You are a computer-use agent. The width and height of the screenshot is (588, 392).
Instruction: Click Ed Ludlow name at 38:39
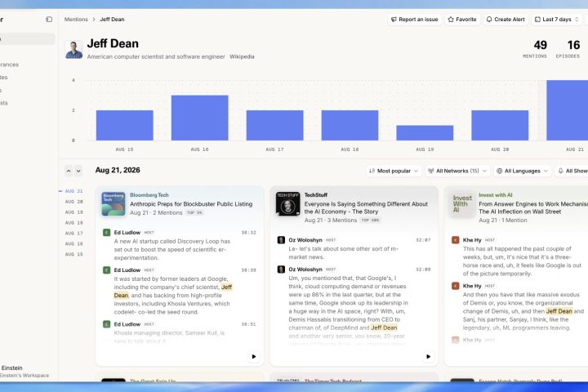click(x=127, y=270)
